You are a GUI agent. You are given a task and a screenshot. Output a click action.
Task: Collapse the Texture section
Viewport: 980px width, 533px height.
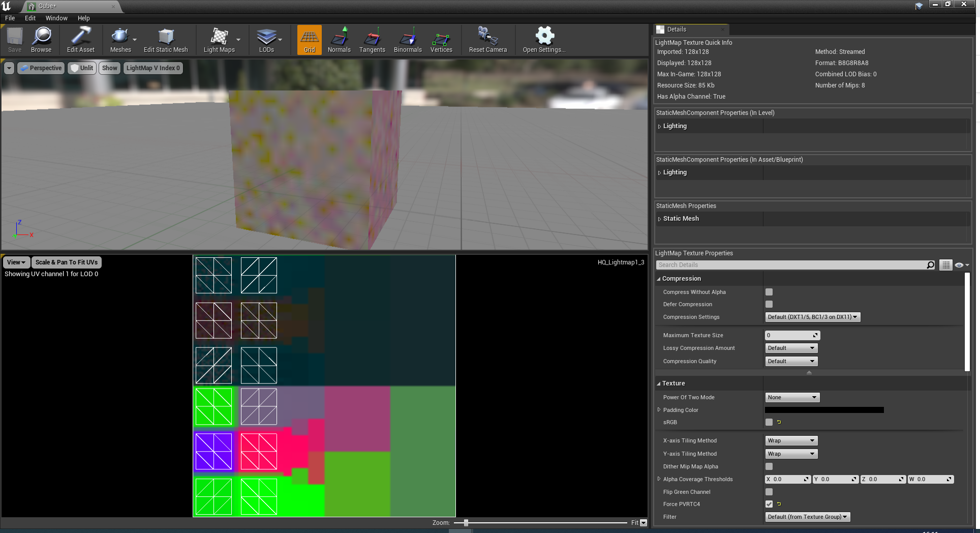(x=659, y=383)
